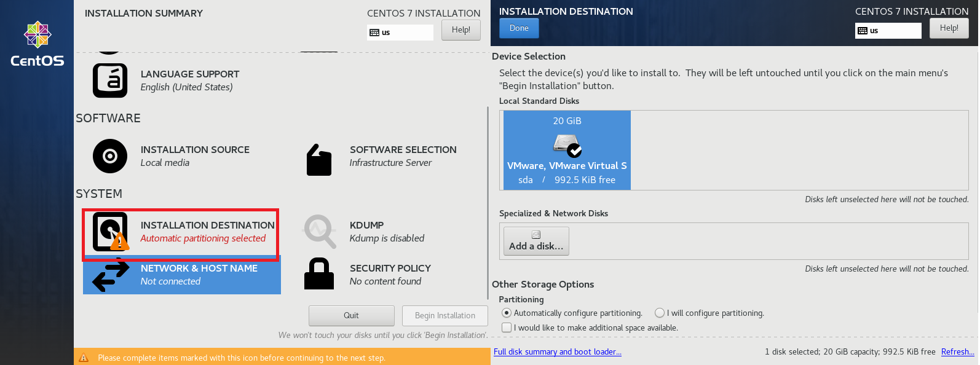Click the Security Policy padlock icon
Image resolution: width=980 pixels, height=365 pixels.
tap(319, 273)
